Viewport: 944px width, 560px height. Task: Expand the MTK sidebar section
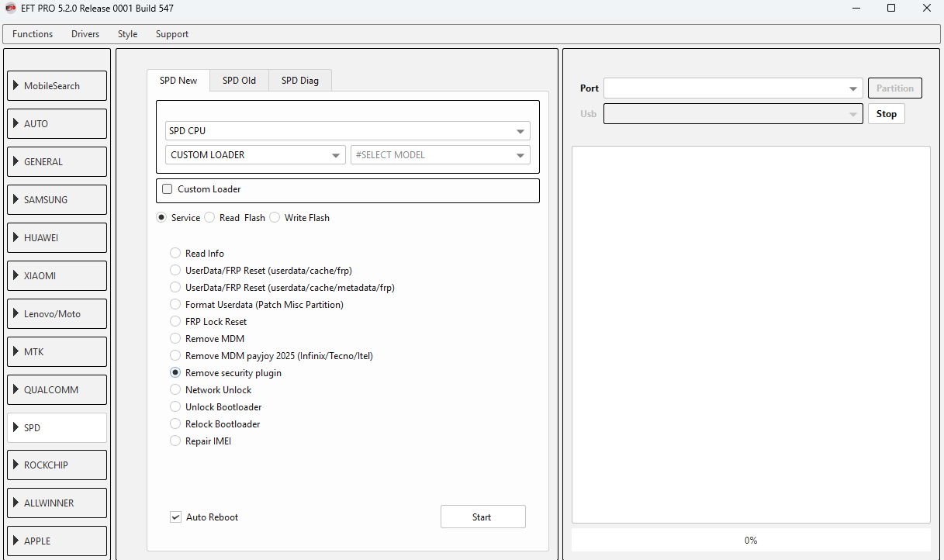[57, 352]
